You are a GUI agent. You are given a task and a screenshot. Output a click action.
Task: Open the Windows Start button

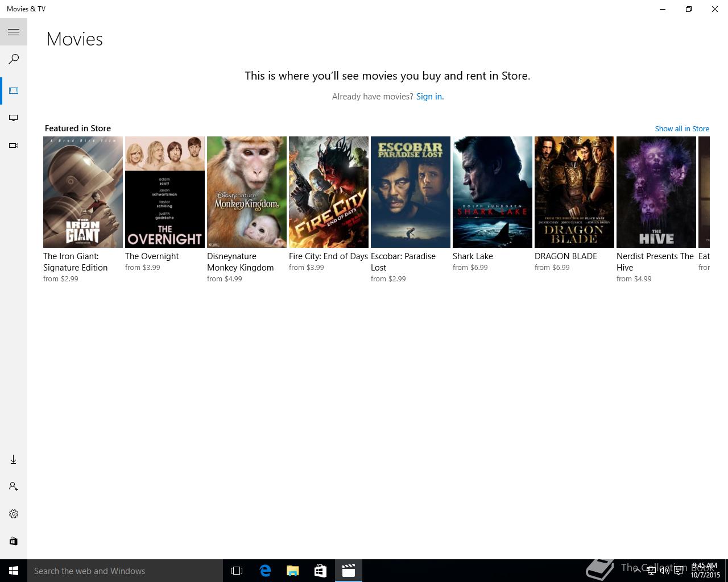14,571
